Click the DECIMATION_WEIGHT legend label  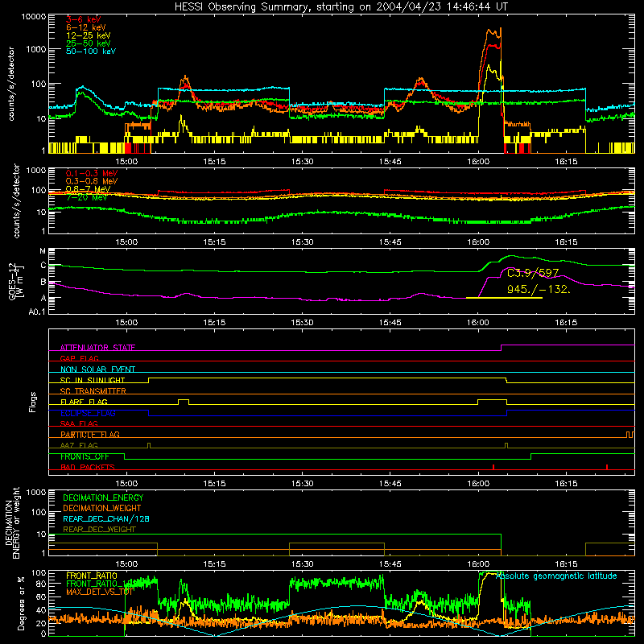[x=102, y=508]
